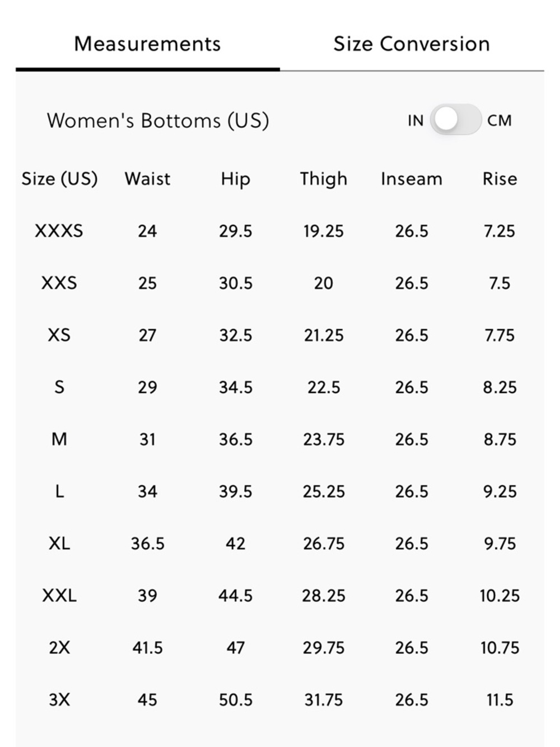
Task: Select the Inseam column header
Action: click(x=412, y=179)
